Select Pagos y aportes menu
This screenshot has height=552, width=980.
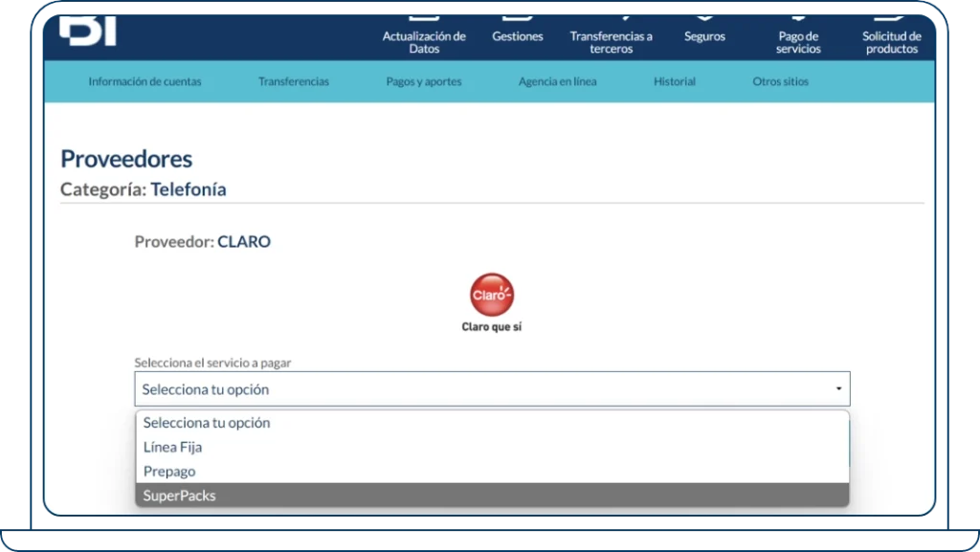(424, 82)
